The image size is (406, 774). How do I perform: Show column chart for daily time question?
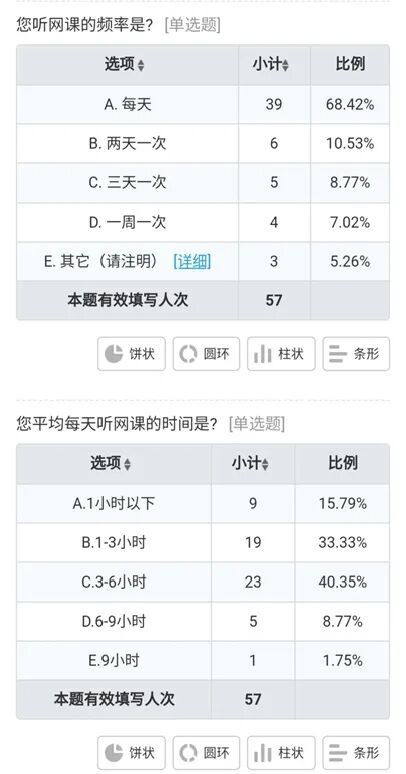(x=281, y=752)
